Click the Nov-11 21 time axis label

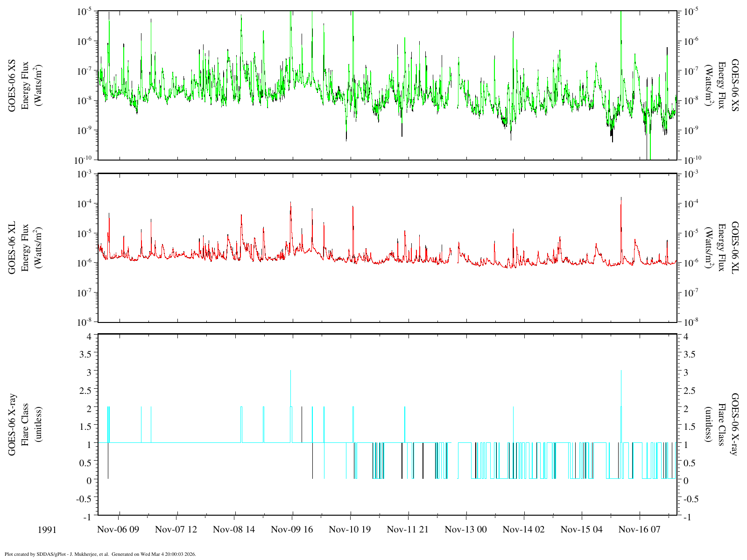coord(408,529)
